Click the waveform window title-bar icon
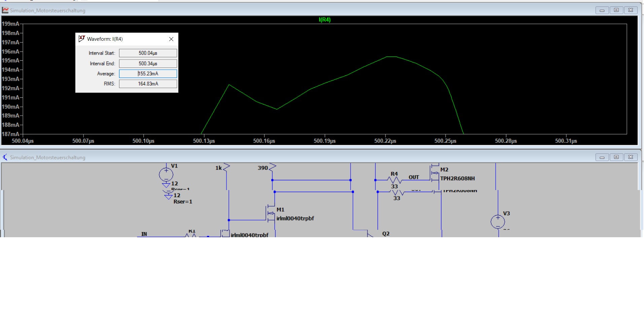 pyautogui.click(x=5, y=10)
